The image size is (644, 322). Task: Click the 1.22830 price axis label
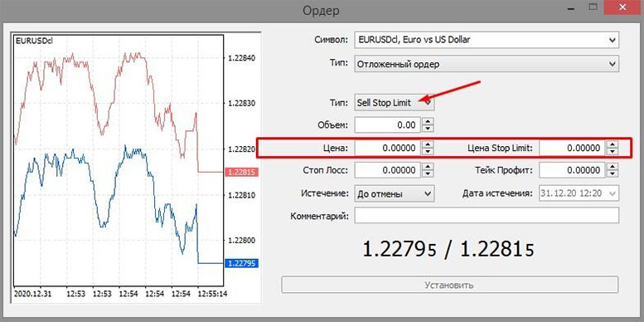pos(241,103)
